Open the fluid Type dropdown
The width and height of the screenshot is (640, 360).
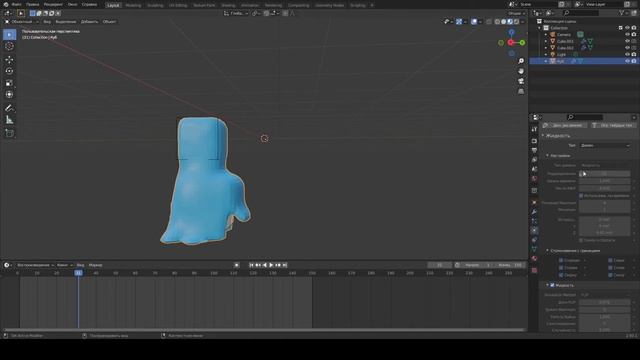pyautogui.click(x=605, y=146)
